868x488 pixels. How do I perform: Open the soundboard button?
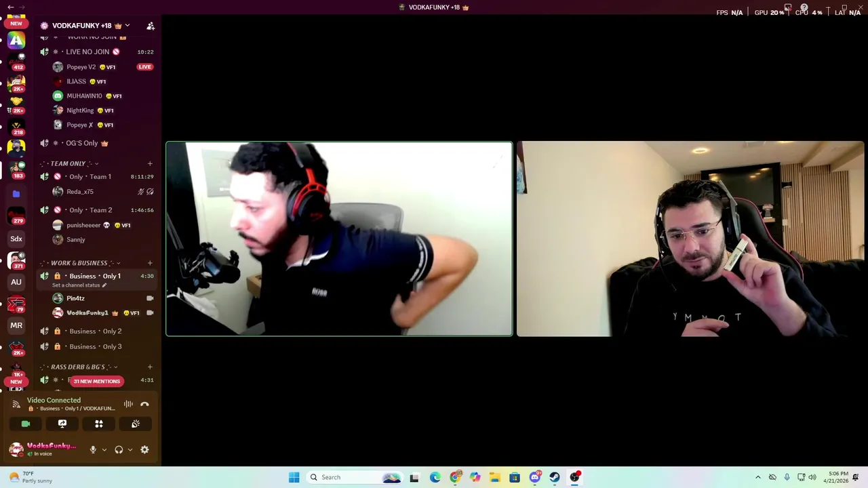(136, 424)
